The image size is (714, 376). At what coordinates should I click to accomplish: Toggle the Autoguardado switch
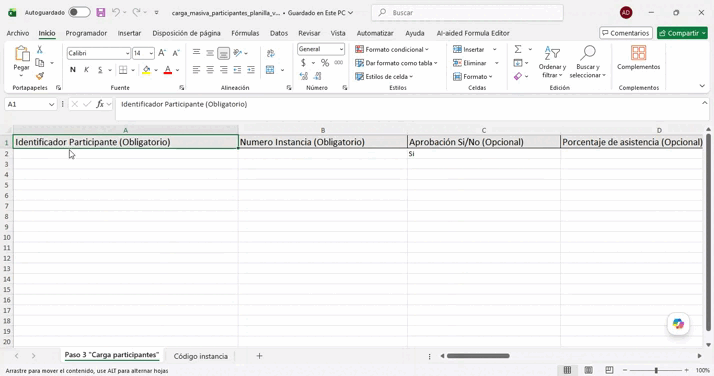click(x=79, y=12)
